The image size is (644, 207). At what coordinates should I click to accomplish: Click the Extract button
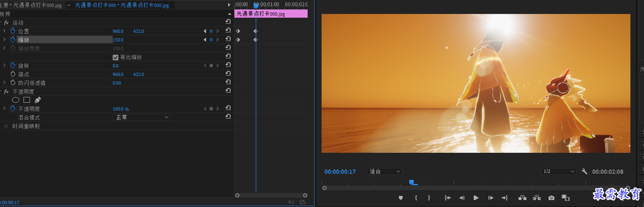(537, 198)
